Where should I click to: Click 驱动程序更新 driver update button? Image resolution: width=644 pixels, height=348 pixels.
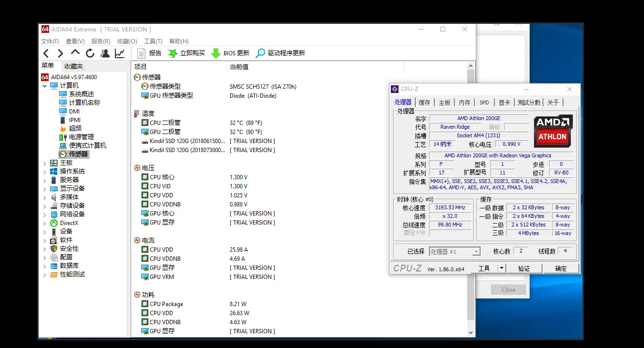tap(280, 53)
